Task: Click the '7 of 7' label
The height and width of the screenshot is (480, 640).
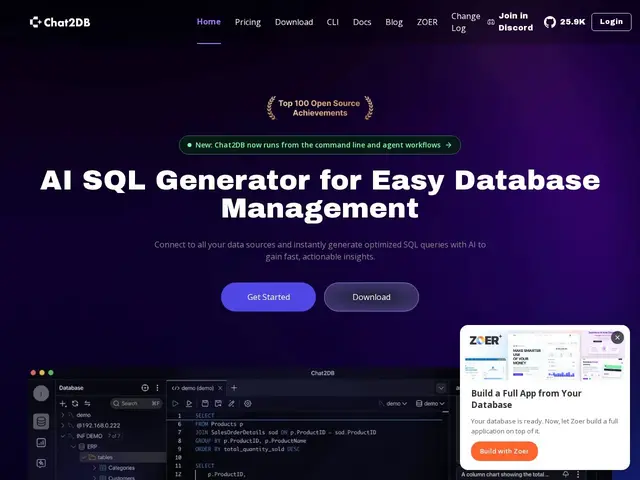Action: coord(114,436)
